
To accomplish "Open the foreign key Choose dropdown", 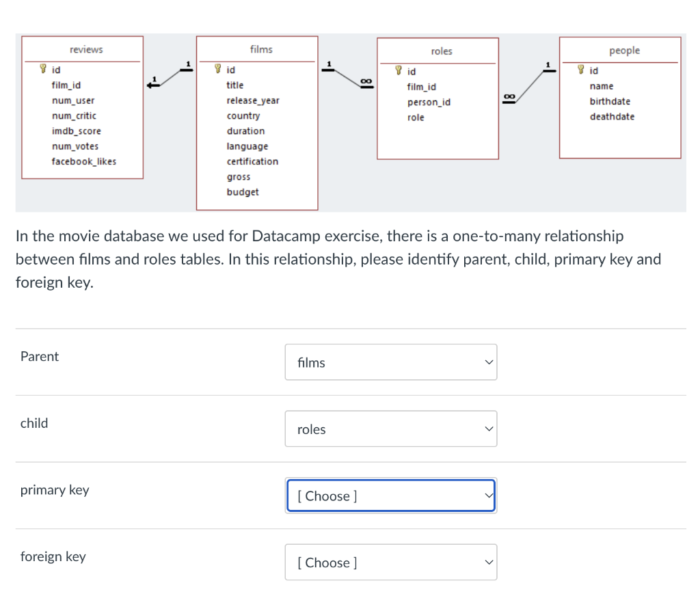I will (390, 562).
